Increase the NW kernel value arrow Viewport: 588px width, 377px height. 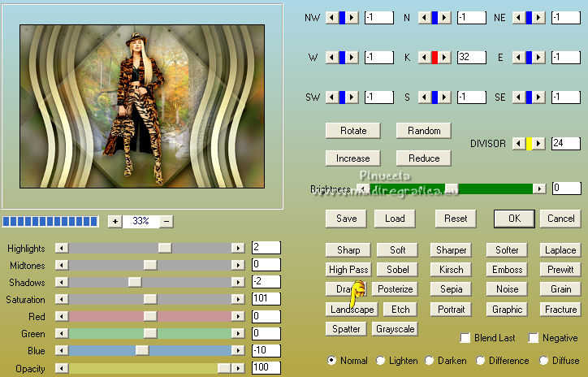pyautogui.click(x=352, y=17)
